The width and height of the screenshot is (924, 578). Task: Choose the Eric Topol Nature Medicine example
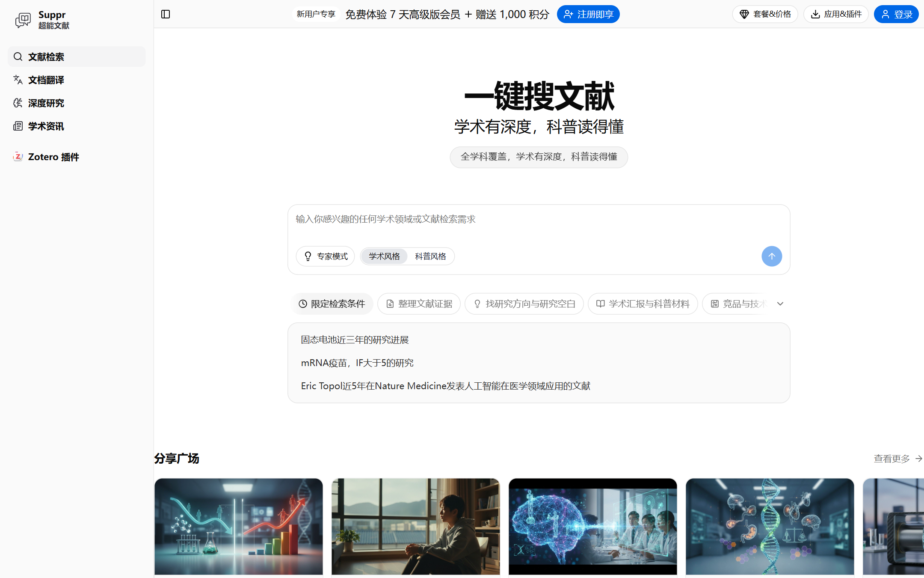[445, 386]
